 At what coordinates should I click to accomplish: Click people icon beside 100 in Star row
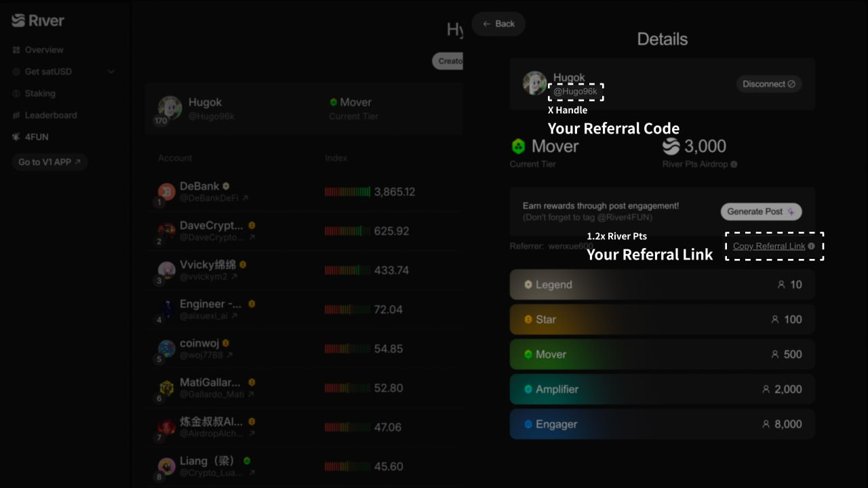coord(775,319)
